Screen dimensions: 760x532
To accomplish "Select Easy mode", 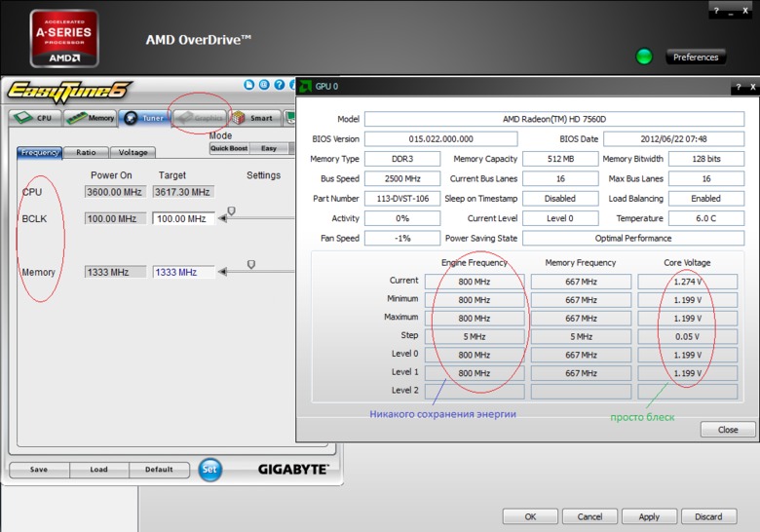I will coord(269,148).
